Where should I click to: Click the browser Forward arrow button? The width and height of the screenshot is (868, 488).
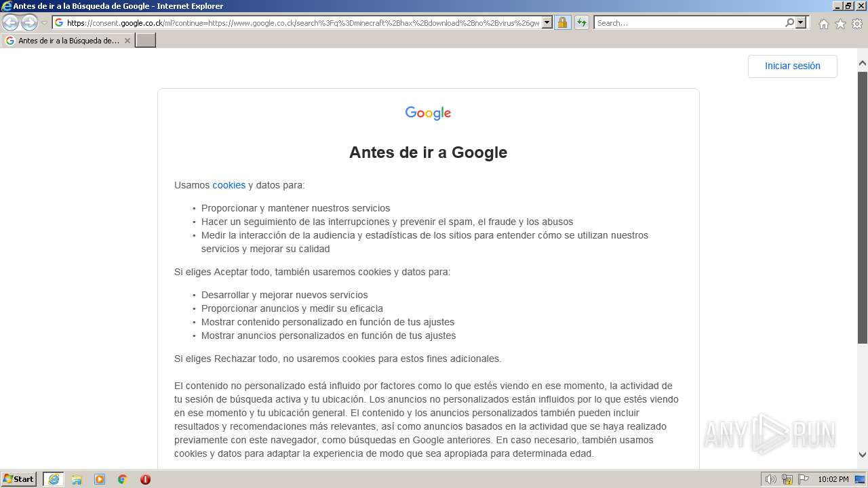click(x=29, y=23)
